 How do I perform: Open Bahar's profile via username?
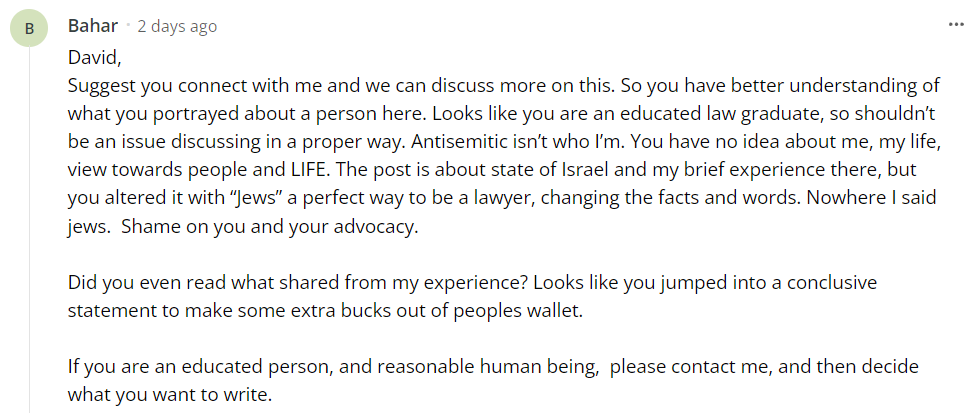(x=93, y=26)
